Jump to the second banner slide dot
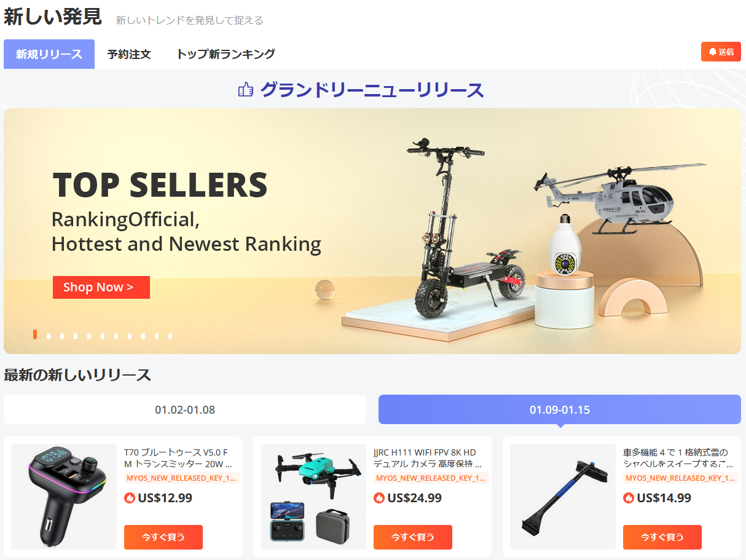Screen dimensions: 746x560 (49, 336)
